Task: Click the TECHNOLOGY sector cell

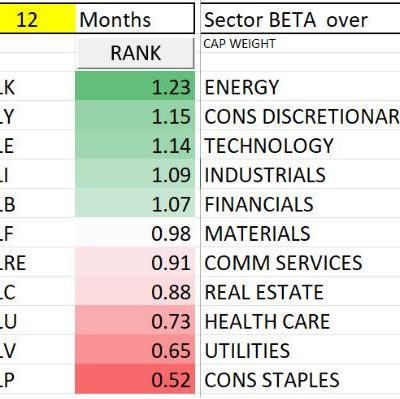Action: pos(300,144)
